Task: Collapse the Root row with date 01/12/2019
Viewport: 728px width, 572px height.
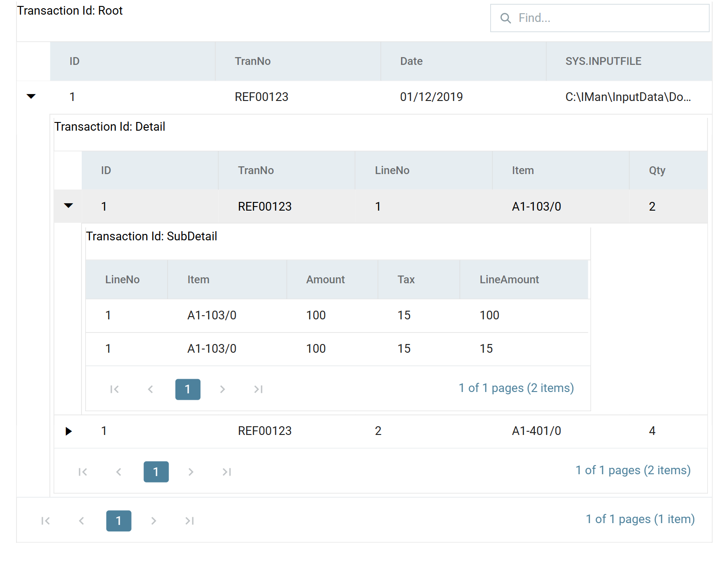Action: pos(31,96)
